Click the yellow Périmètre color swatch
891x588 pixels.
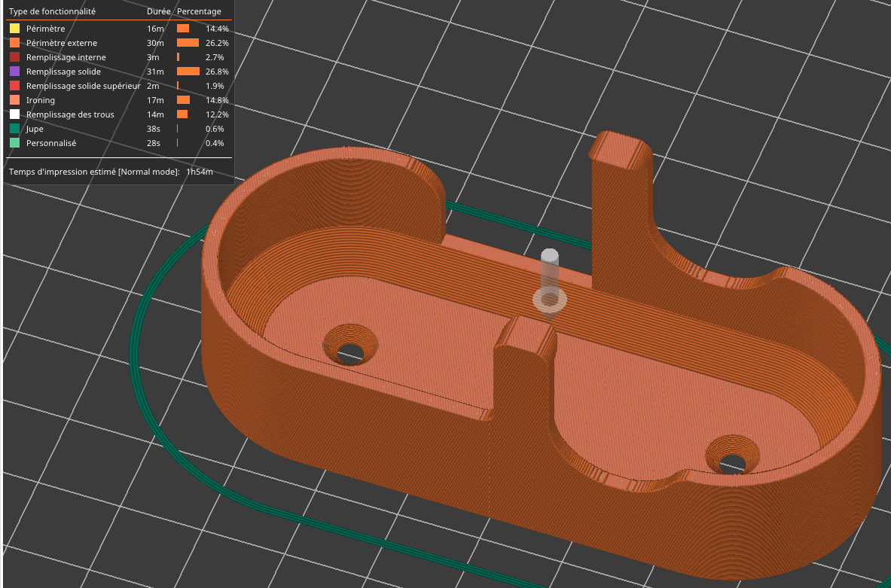[x=15, y=29]
